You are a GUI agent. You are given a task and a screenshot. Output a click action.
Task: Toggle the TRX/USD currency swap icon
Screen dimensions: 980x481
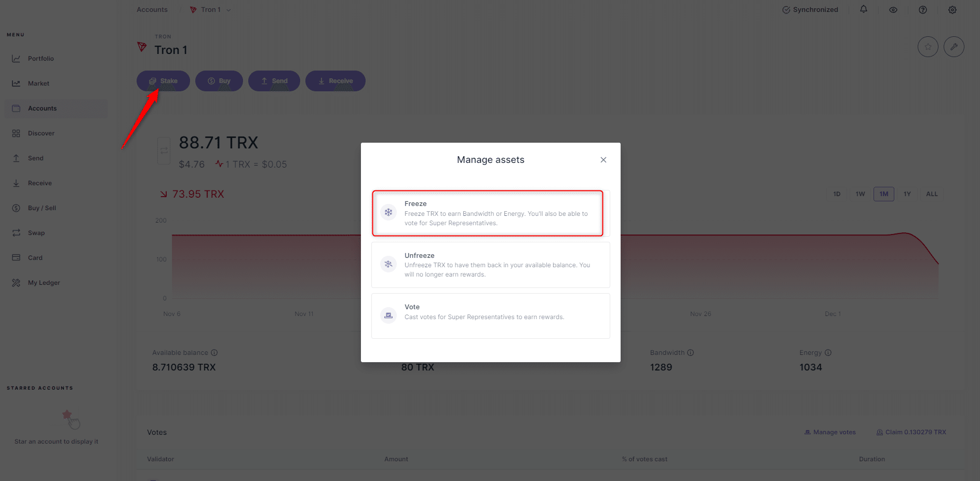(x=164, y=150)
